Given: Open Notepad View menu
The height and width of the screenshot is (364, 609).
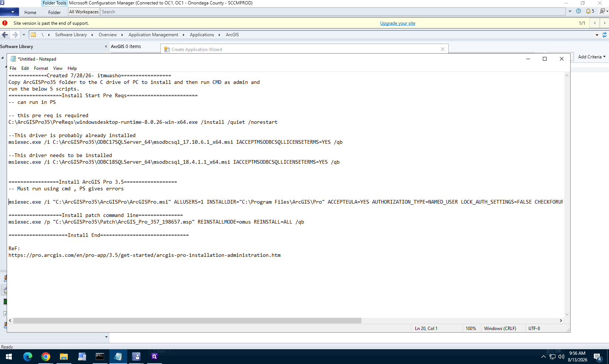Looking at the screenshot, I should (58, 68).
